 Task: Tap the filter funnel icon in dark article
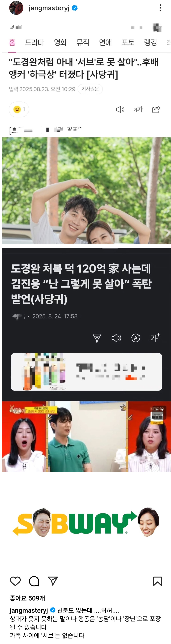click(97, 338)
